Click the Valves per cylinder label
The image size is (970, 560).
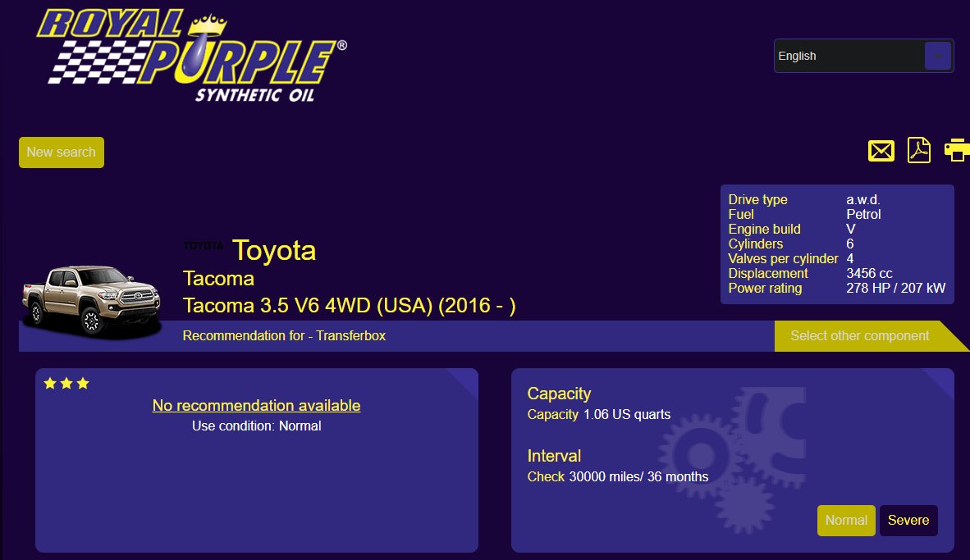783,258
